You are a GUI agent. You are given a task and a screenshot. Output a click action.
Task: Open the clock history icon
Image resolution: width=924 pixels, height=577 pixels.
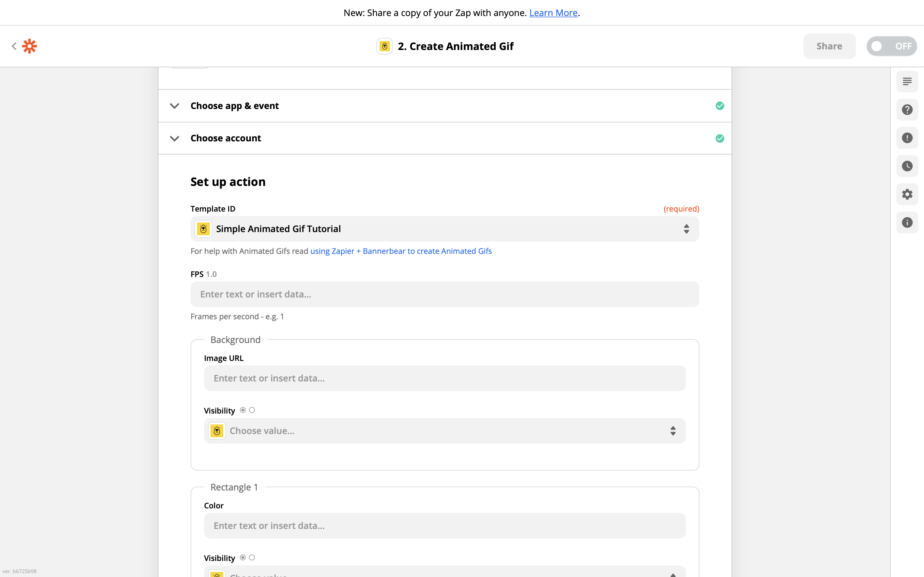[907, 166]
